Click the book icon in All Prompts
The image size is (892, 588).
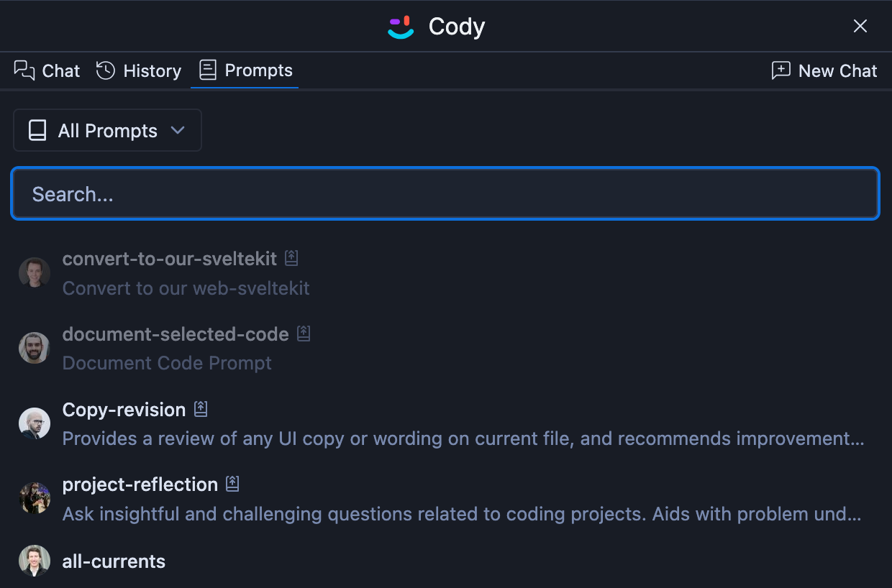tap(37, 131)
